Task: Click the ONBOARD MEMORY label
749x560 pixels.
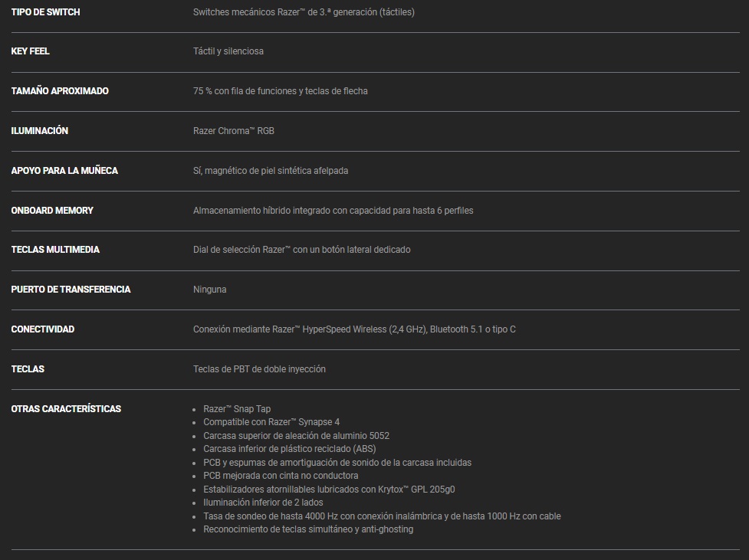Action: 52,211
